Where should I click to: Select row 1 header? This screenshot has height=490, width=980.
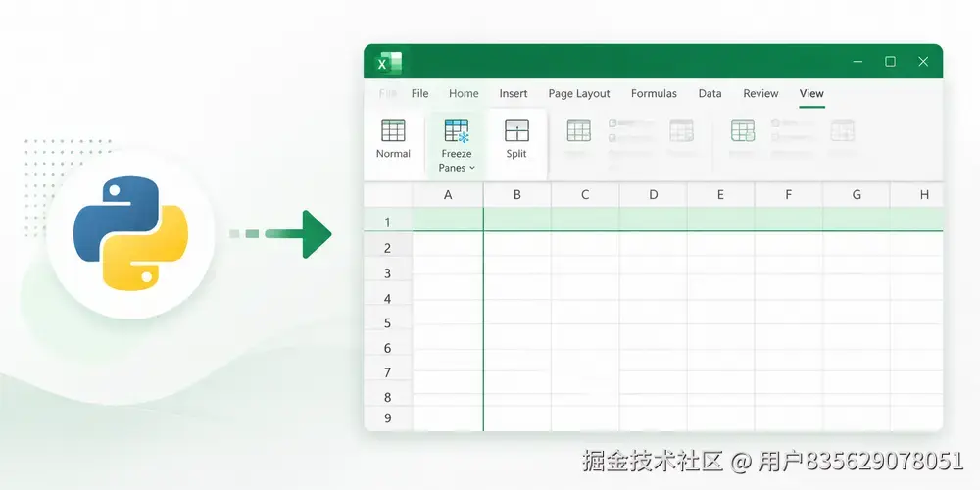point(387,220)
